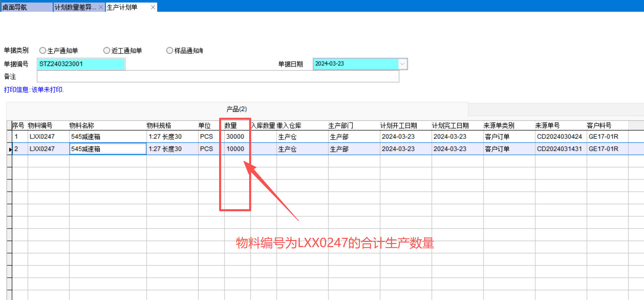Viewport: 644px width, 300px height.
Task: Click the 来源单号 column header
Action: click(x=547, y=126)
